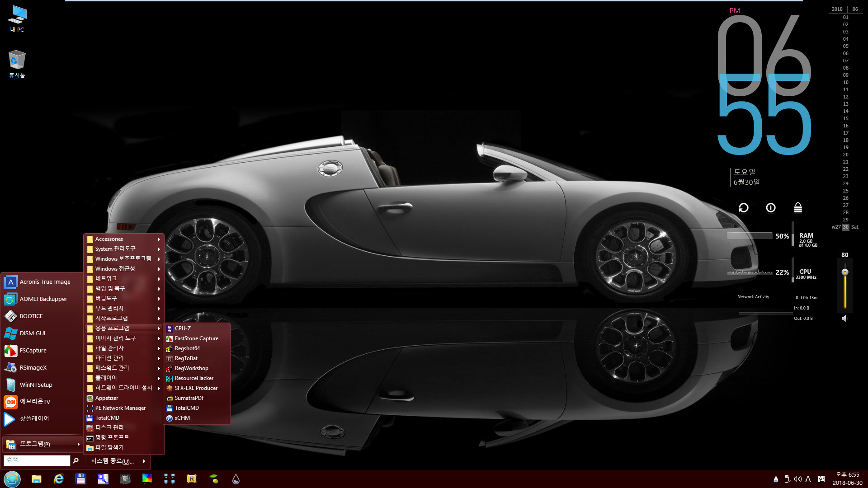Open File Explorer from taskbar
The height and width of the screenshot is (488, 868).
[36, 479]
